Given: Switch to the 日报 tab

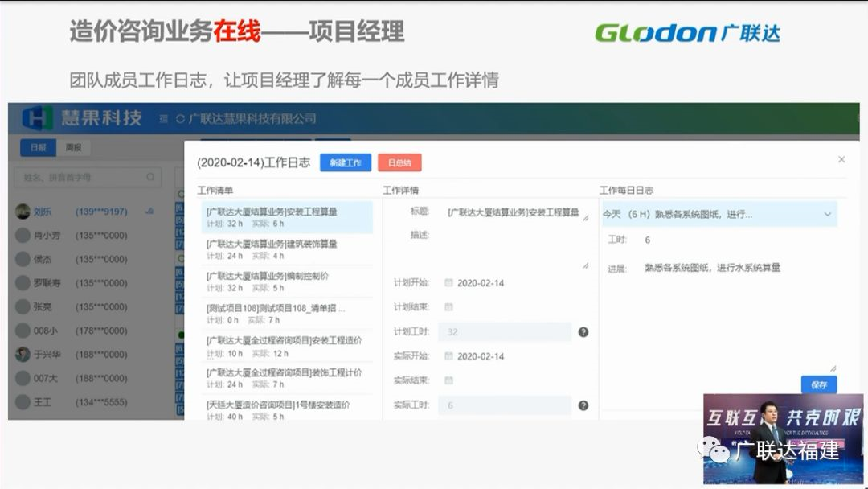Looking at the screenshot, I should 39,147.
